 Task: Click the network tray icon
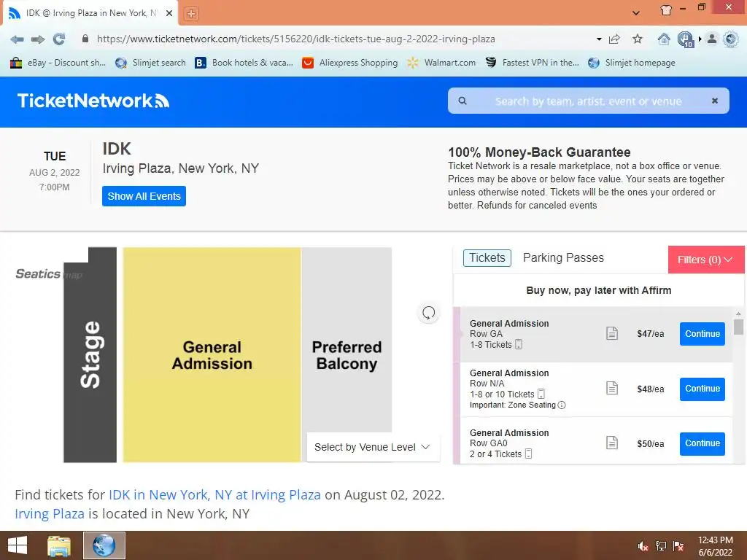661,546
